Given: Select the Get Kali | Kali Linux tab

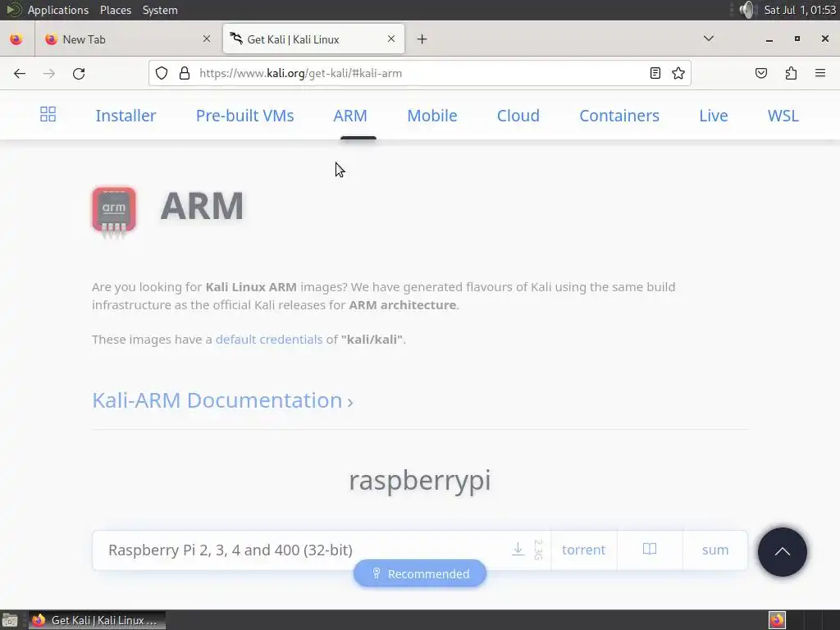Looking at the screenshot, I should point(314,39).
